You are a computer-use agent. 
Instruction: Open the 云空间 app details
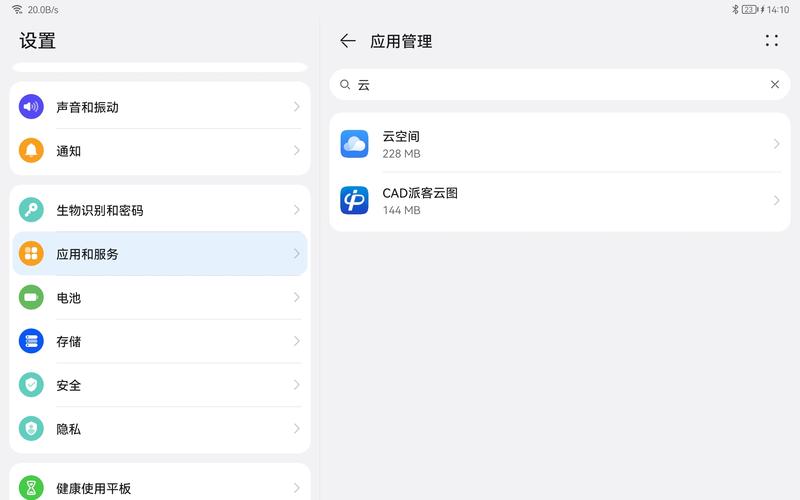560,144
